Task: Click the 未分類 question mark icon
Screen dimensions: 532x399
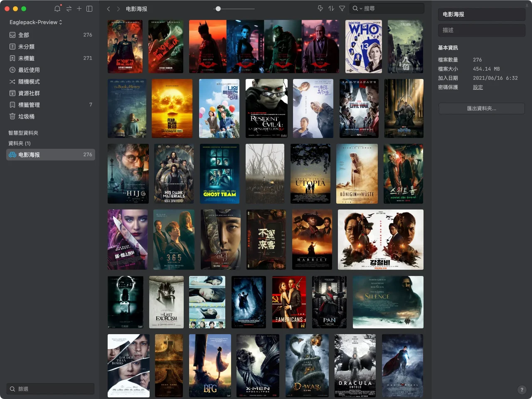Action: click(x=12, y=47)
